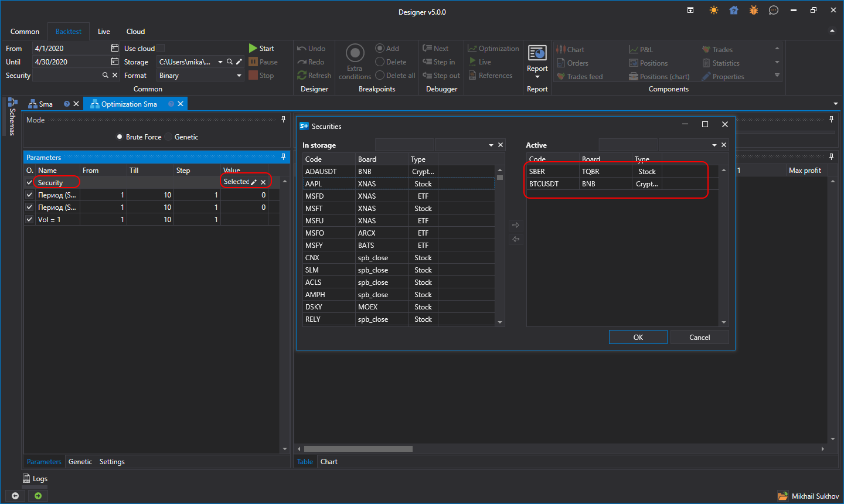Enable the Use cloud checkbox
The width and height of the screenshot is (844, 504).
161,48
